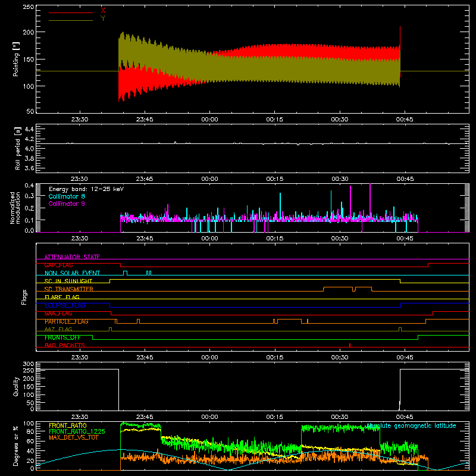
Task: Click the cyan 'Collimator 8' legend
Action: pos(67,196)
